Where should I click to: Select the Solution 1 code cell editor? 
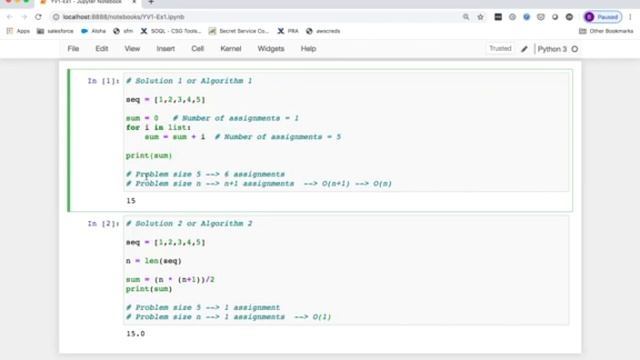[x=346, y=132]
